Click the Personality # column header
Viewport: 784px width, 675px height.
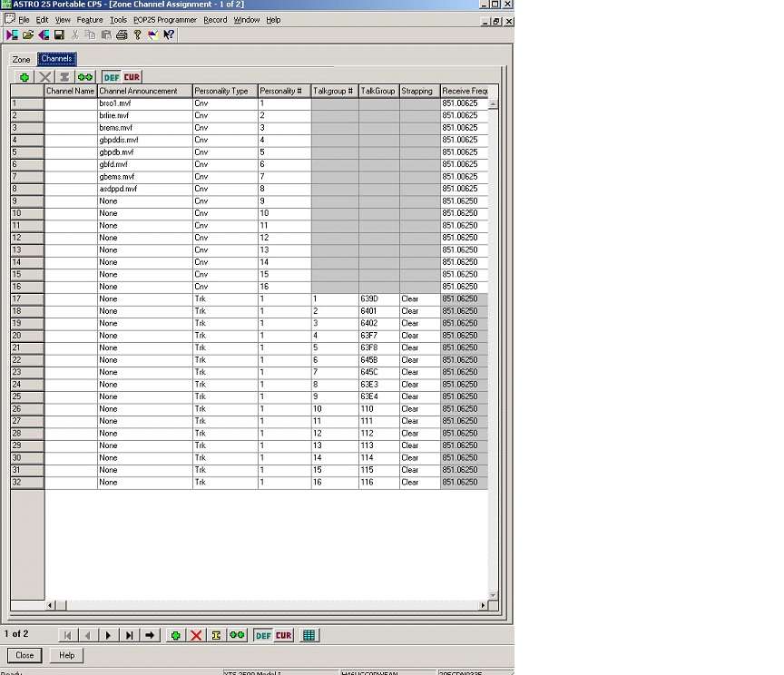coord(284,91)
